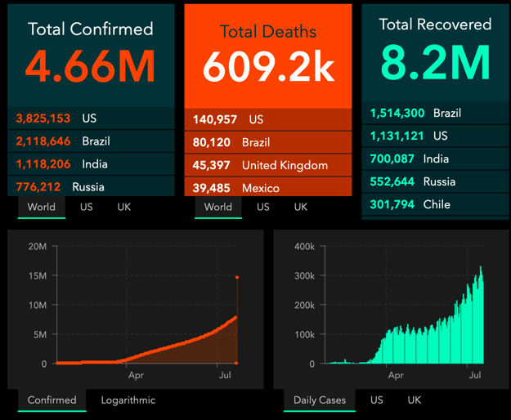511x420 pixels.
Task: Click India 1,118,206 confirmed row
Action: (x=91, y=164)
